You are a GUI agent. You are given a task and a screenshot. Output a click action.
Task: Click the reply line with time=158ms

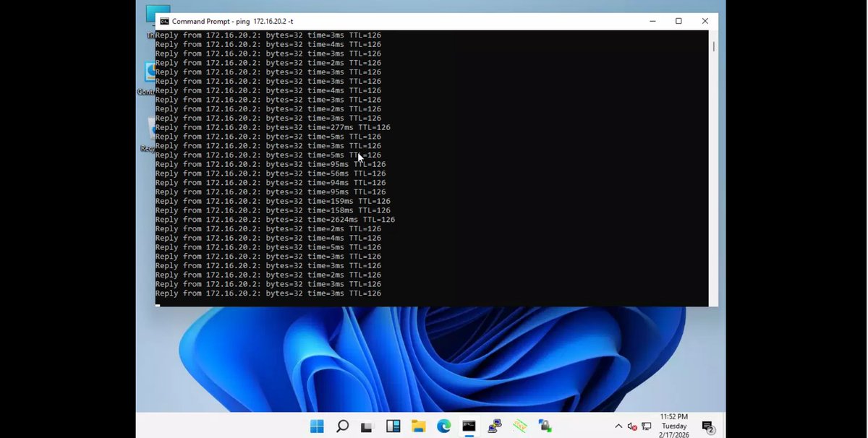pyautogui.click(x=273, y=210)
